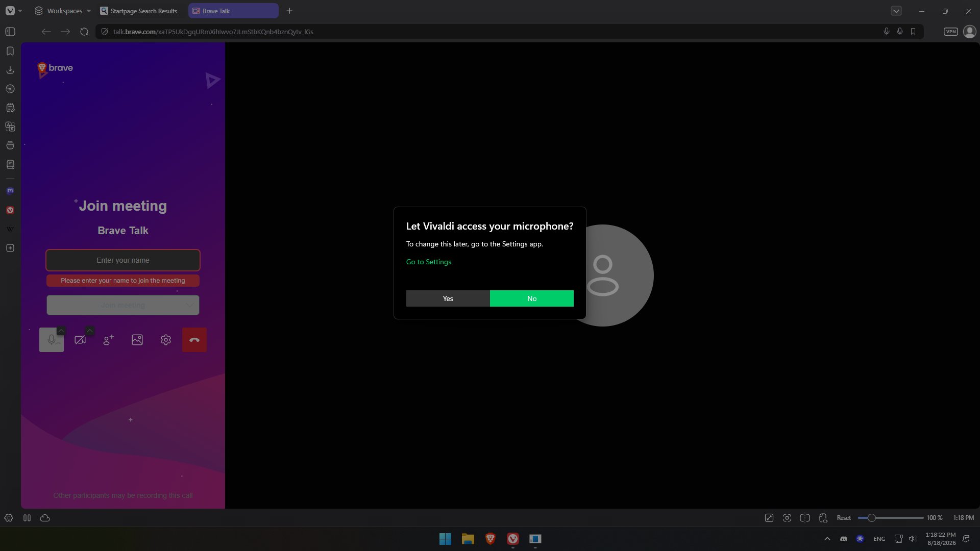Click No to deny microphone access
980x551 pixels.
[x=532, y=298]
